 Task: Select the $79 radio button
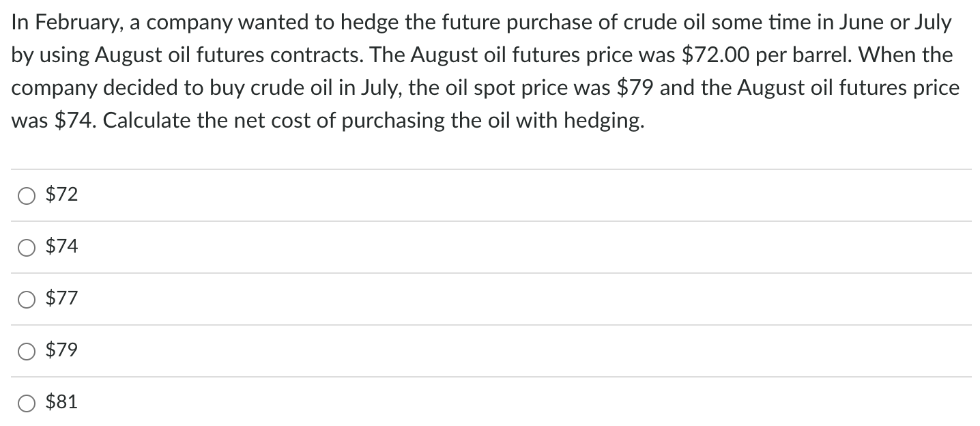pyautogui.click(x=27, y=351)
